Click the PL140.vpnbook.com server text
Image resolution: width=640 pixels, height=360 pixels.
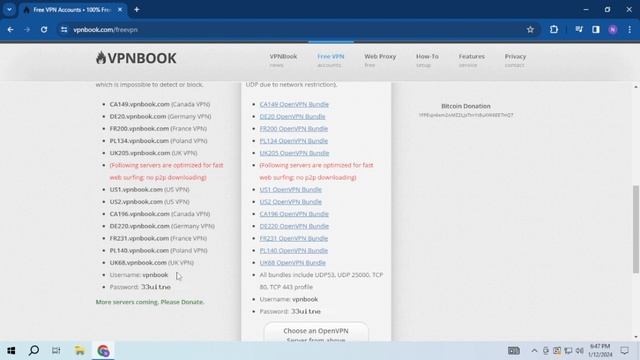139,251
